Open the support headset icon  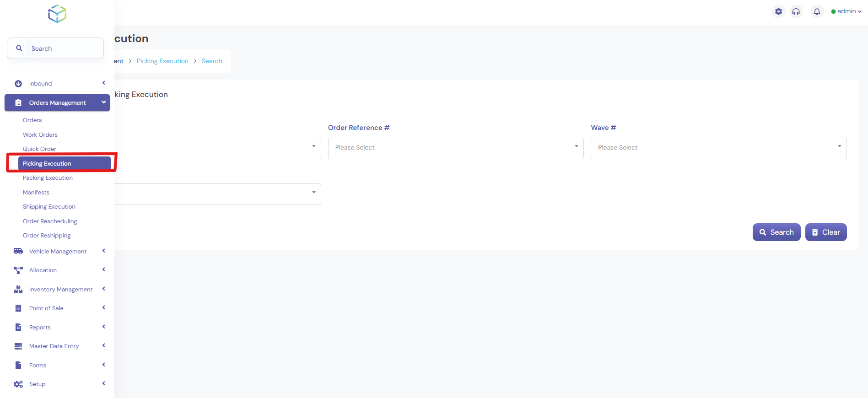[796, 11]
